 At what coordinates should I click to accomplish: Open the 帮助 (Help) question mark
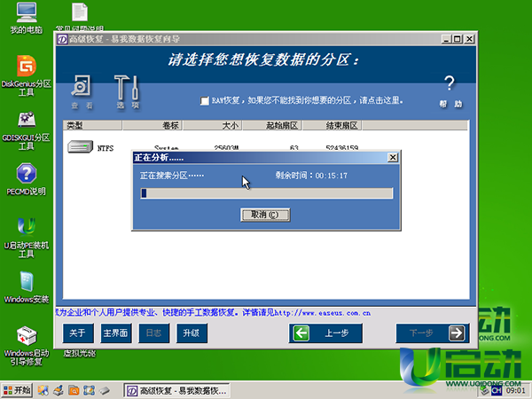tap(450, 89)
